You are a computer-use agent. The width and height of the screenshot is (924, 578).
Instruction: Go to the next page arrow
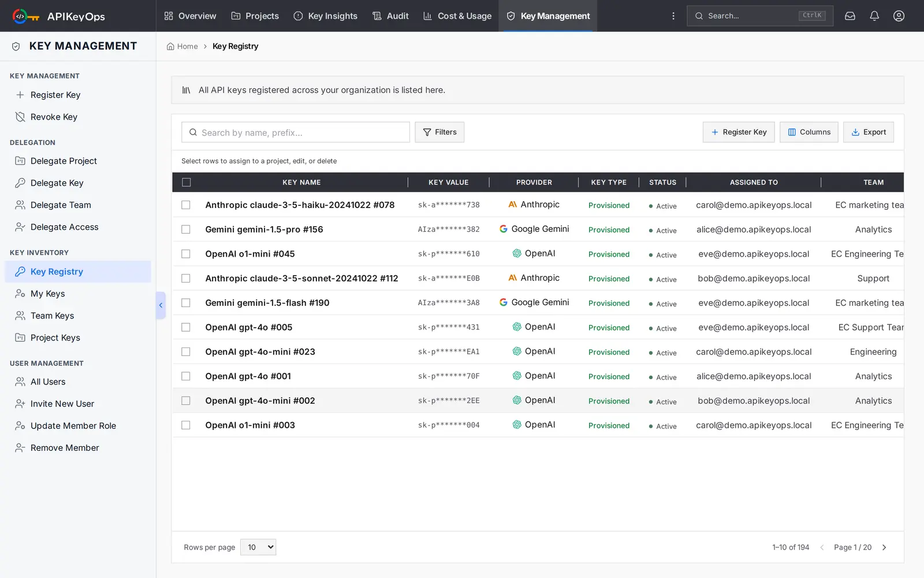pyautogui.click(x=884, y=547)
